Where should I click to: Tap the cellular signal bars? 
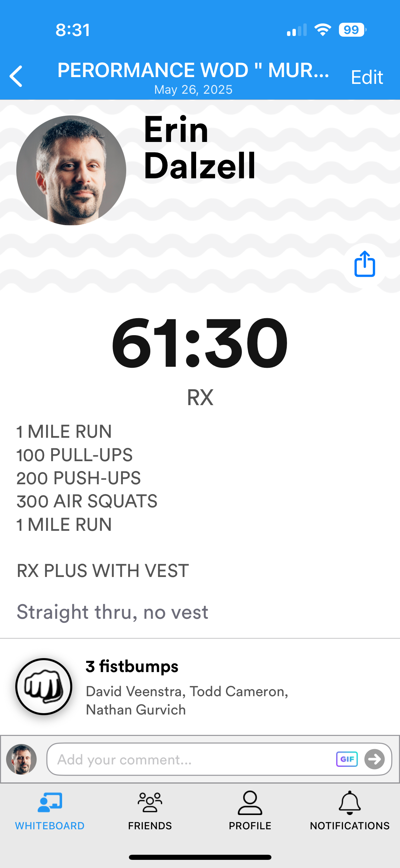point(297,30)
